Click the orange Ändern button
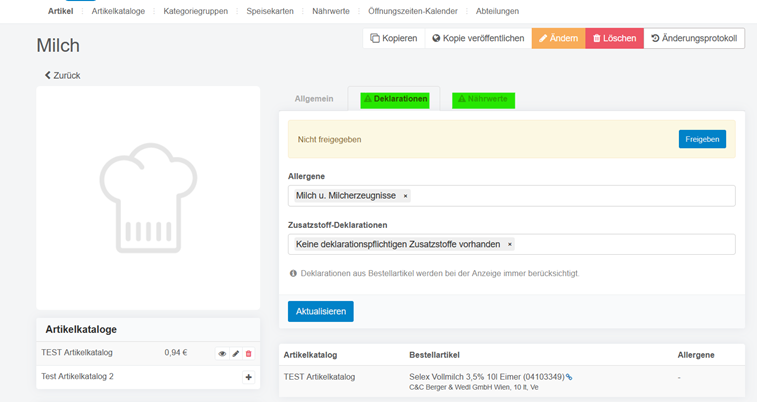757x402 pixels. [x=559, y=38]
